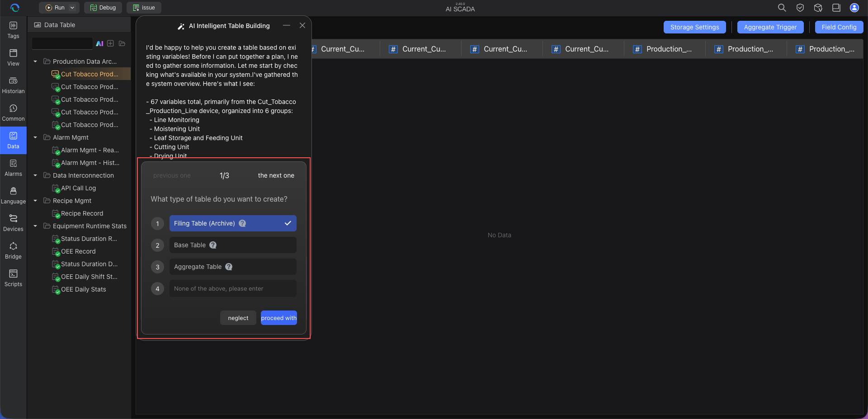868x419 pixels.
Task: Select Filing Table (Archive) option
Action: [x=233, y=223]
